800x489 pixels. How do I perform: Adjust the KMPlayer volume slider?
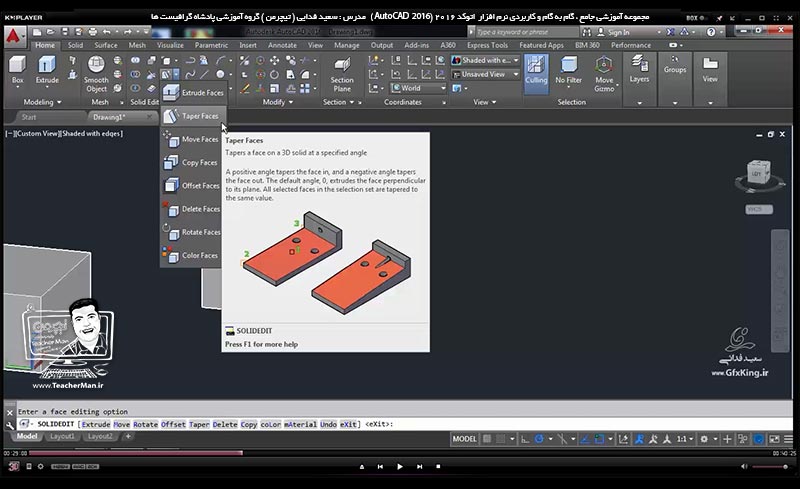pos(770,467)
